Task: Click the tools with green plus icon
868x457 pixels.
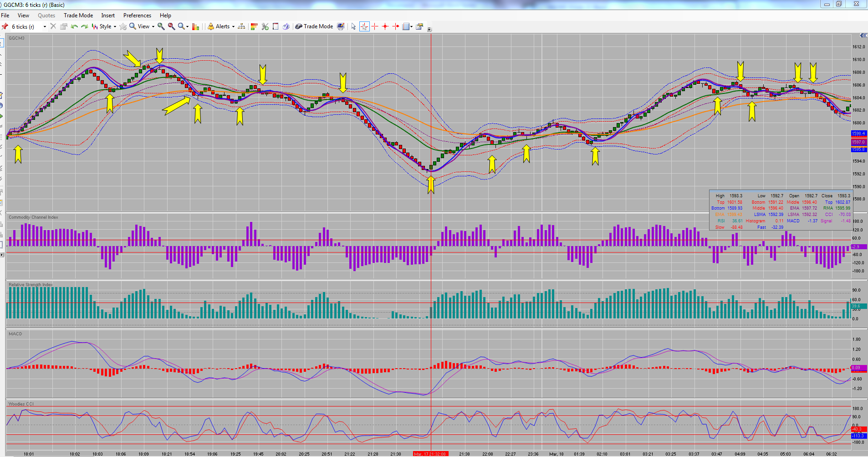Action: pos(265,26)
